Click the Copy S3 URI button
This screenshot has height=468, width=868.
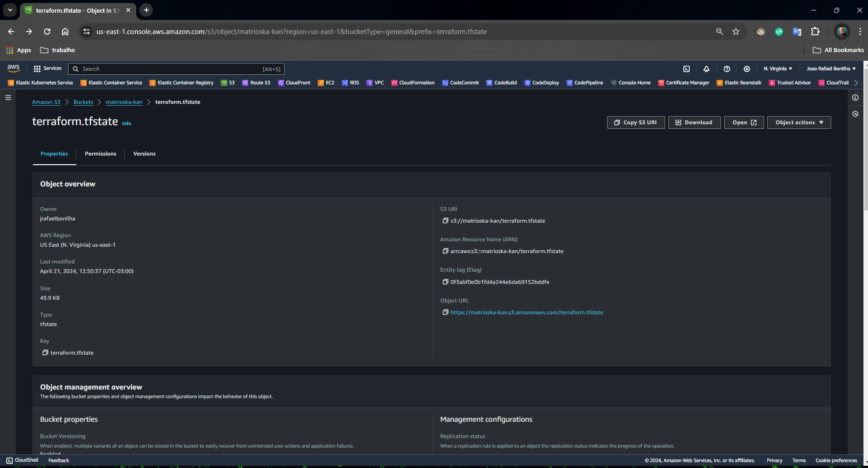[x=636, y=122]
